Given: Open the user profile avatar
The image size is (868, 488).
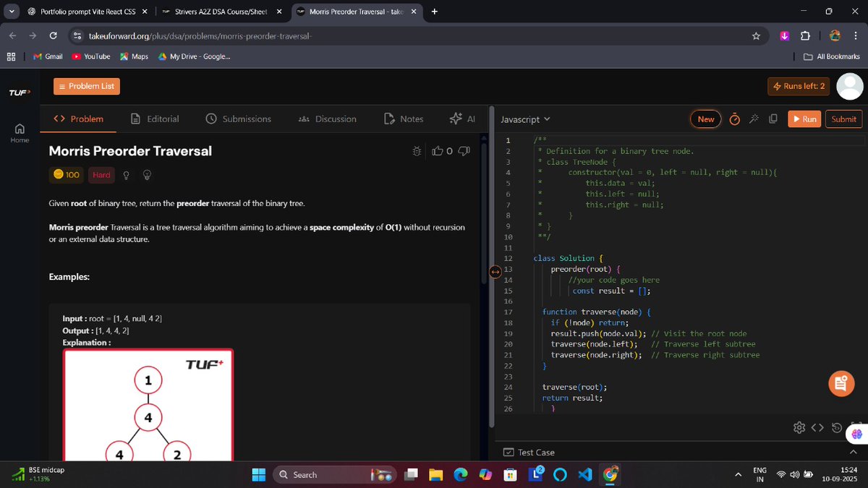Looking at the screenshot, I should (x=849, y=86).
